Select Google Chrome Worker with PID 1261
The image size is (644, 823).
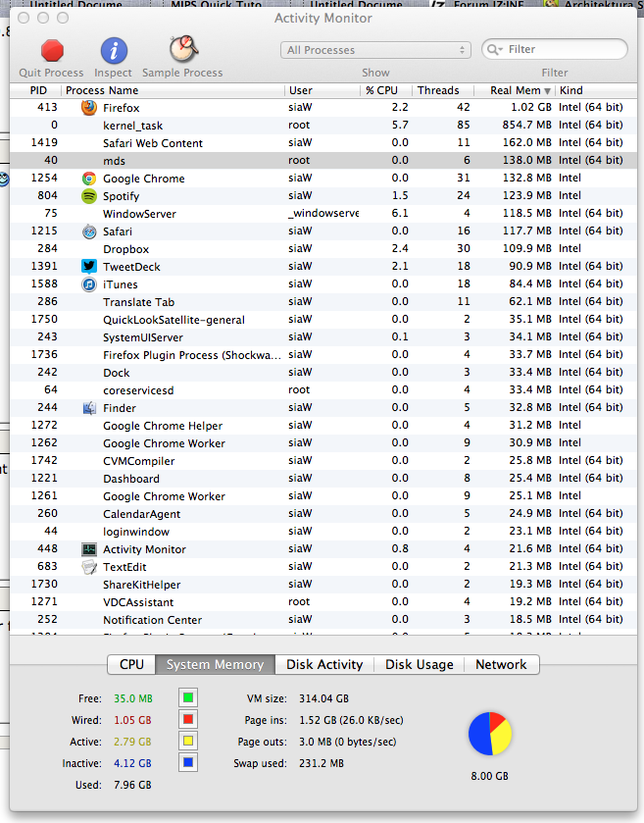[x=323, y=496]
